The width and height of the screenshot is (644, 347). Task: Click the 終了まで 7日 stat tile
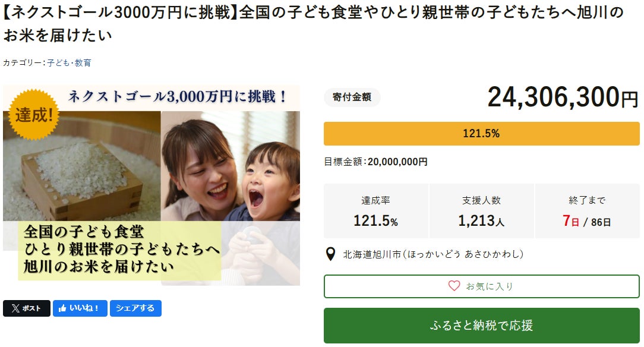(587, 211)
